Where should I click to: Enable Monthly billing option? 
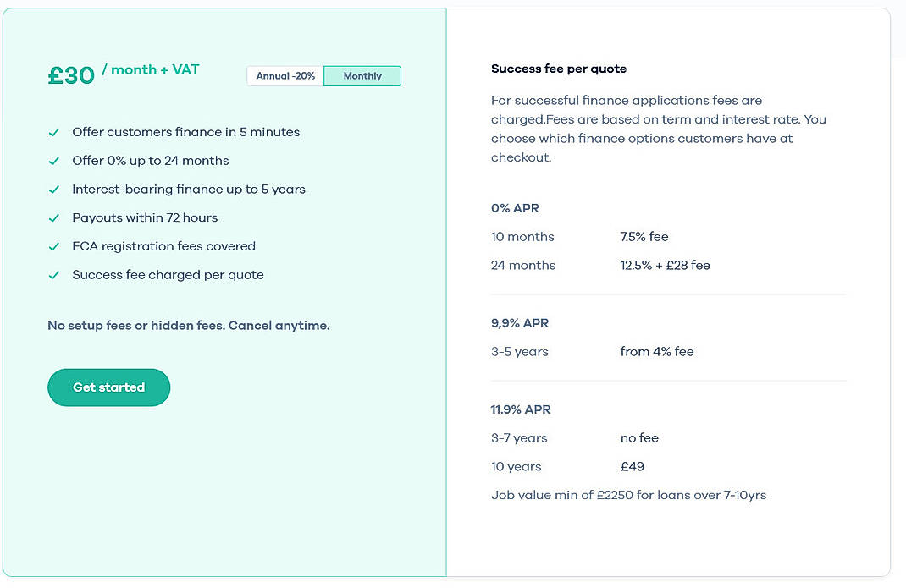pos(362,75)
